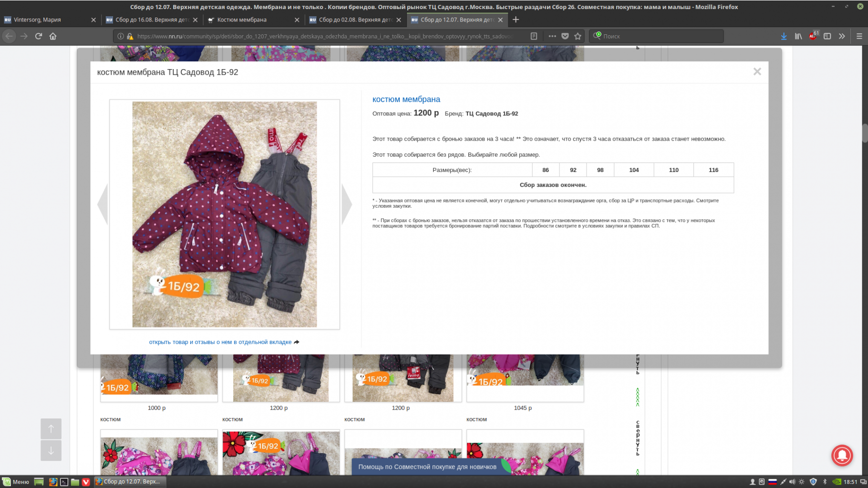The height and width of the screenshot is (488, 868).
Task: Bookmark this page with the star
Action: pyautogui.click(x=578, y=36)
